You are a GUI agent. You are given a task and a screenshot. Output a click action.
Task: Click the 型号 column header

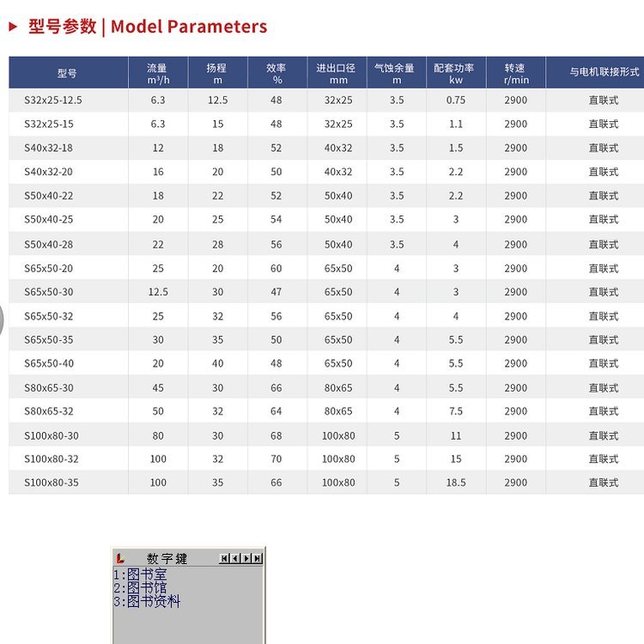67,73
